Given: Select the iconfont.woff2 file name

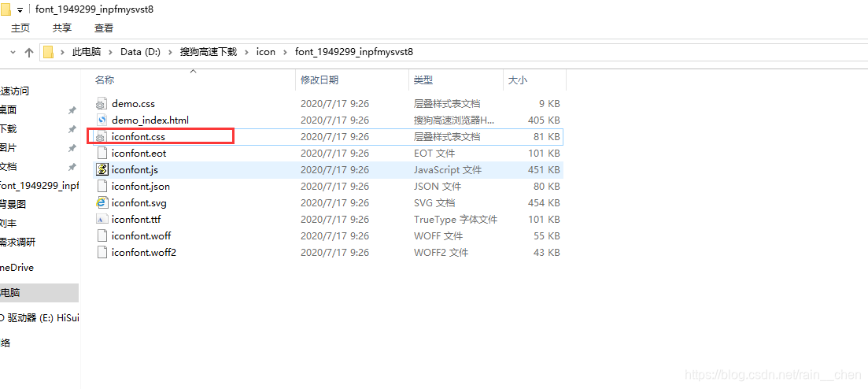Looking at the screenshot, I should point(144,252).
